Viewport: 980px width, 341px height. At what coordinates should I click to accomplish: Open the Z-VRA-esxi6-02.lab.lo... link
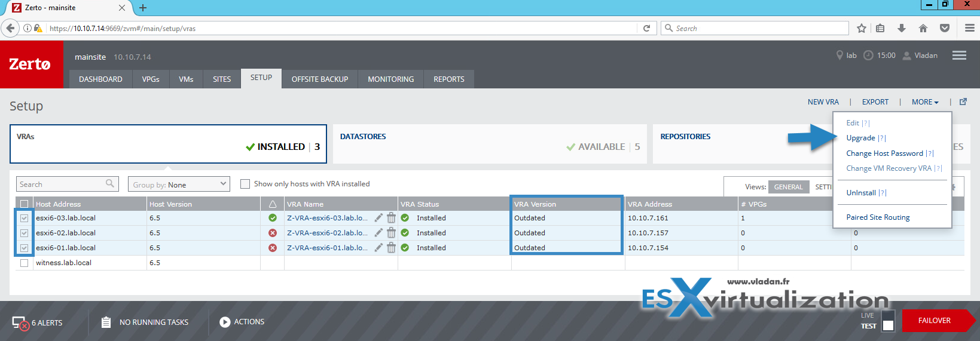coord(327,233)
